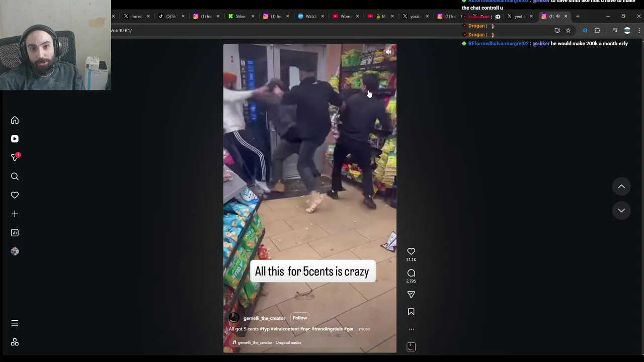Close the Sliker tab
Screen dimensions: 644x362
[x=253, y=16]
